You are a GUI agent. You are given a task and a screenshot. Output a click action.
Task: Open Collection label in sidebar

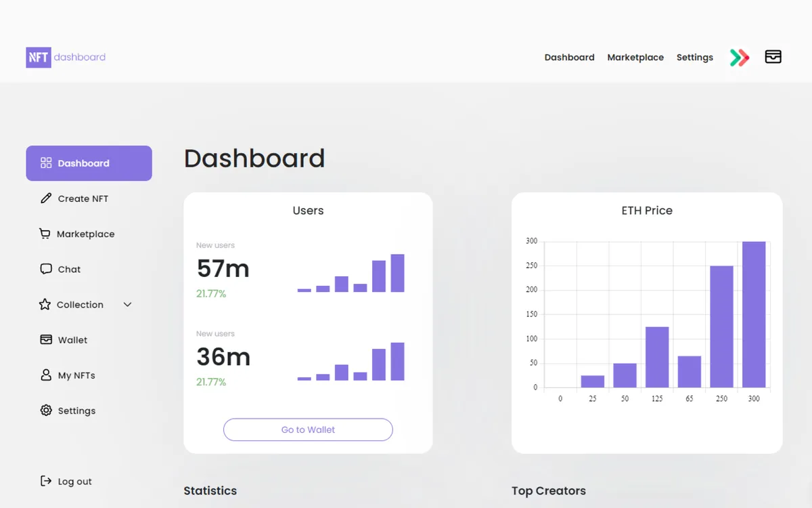pos(80,305)
